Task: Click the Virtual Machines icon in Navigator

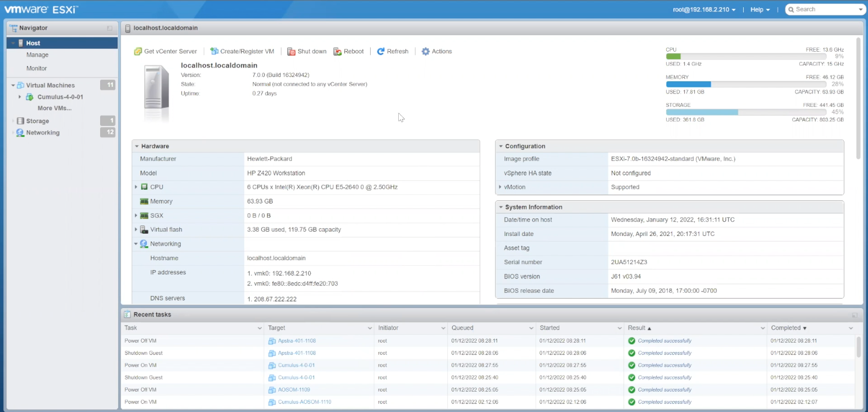Action: tap(21, 85)
